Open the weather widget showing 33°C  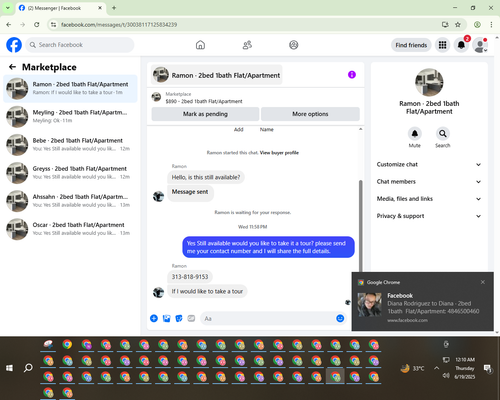click(413, 368)
